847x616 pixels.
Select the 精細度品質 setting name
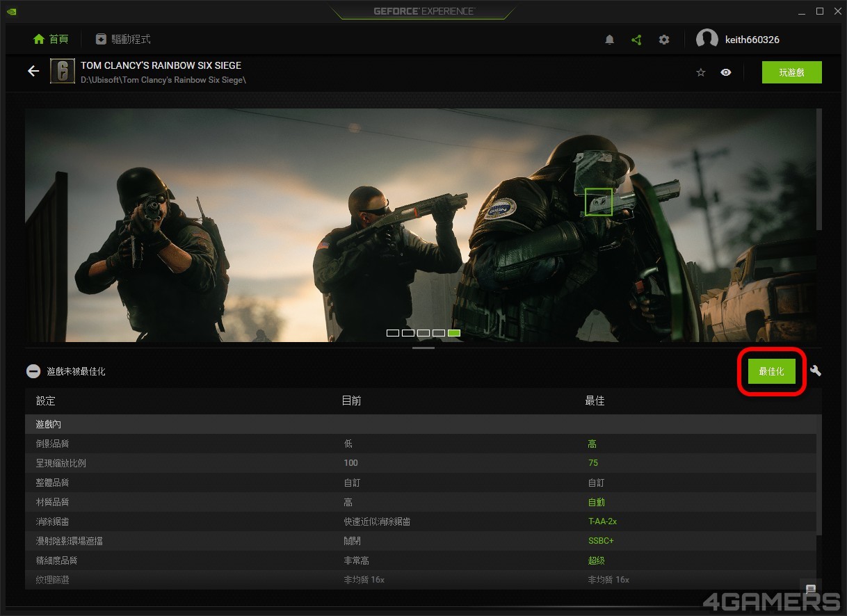pos(56,560)
